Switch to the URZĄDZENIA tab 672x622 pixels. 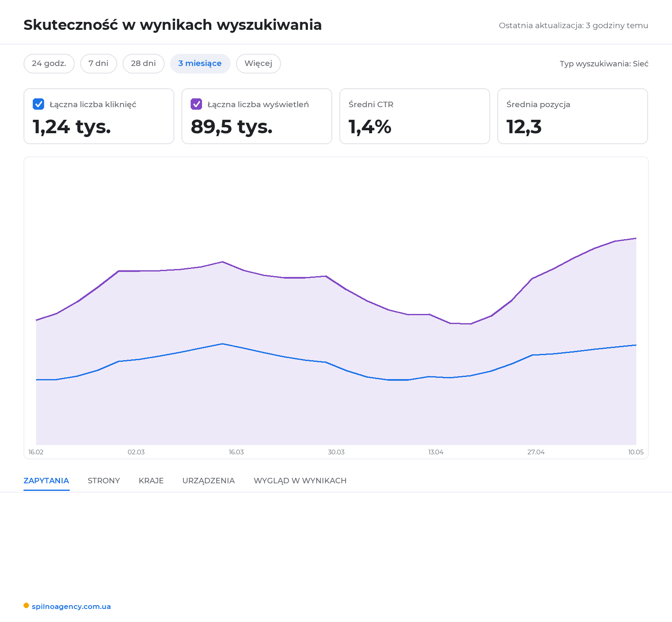pos(209,480)
